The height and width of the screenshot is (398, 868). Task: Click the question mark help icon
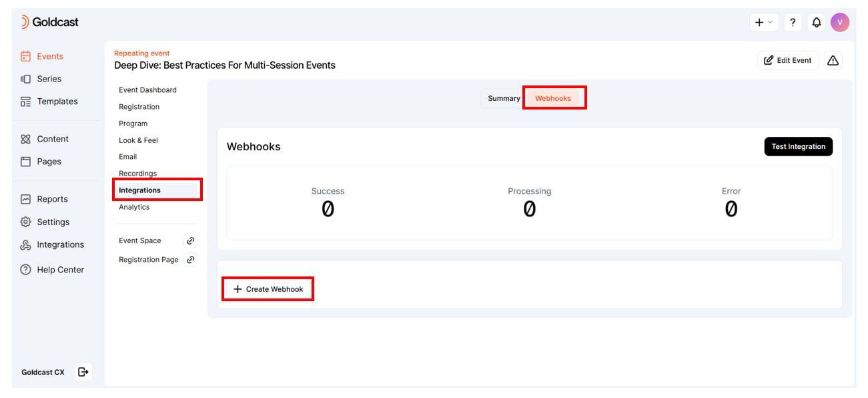pyautogui.click(x=793, y=22)
